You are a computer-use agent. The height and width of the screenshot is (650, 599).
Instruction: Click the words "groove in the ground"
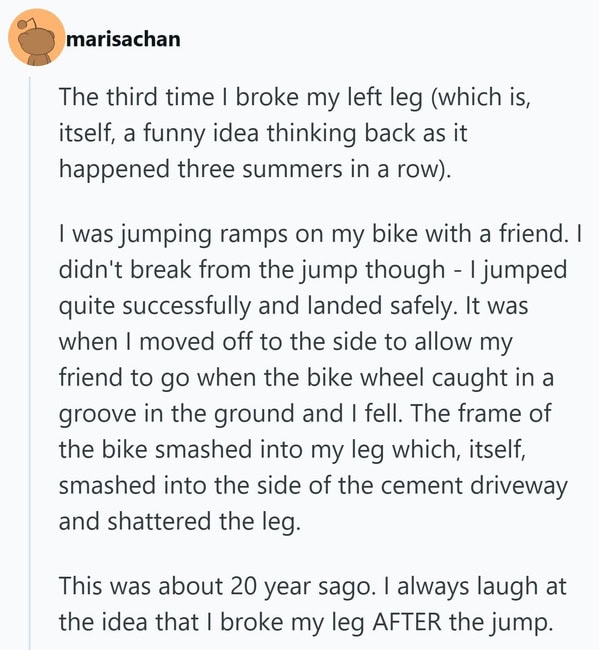(x=177, y=414)
